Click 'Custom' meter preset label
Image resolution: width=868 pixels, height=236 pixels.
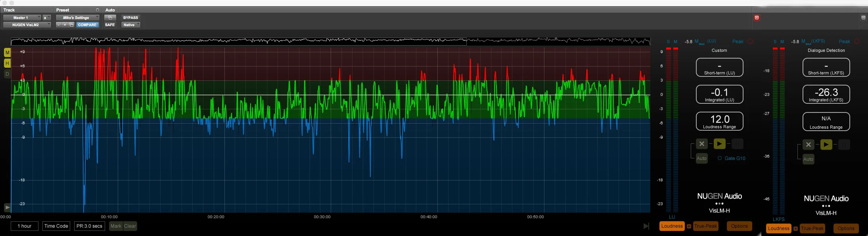pyautogui.click(x=719, y=51)
